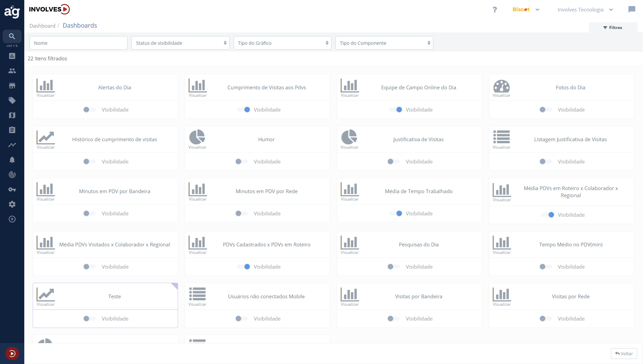Disable visibility for Cumprimento de Visitas aos Pdvs

coord(244,110)
